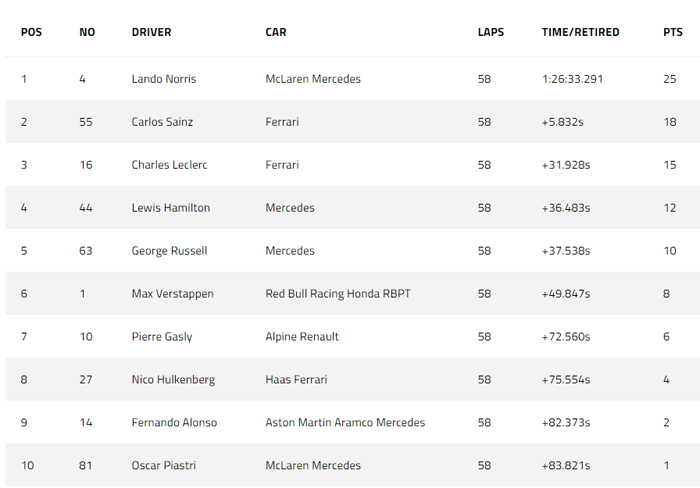Screen dimensions: 700x488
Task: Click the POS column header
Action: tap(31, 32)
